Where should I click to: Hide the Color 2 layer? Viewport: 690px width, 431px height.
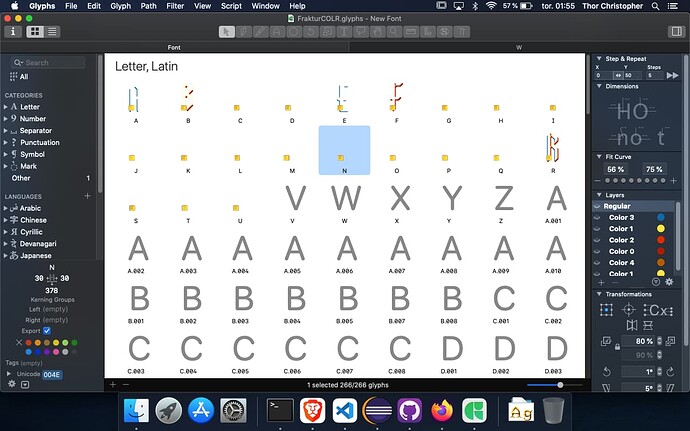597,240
